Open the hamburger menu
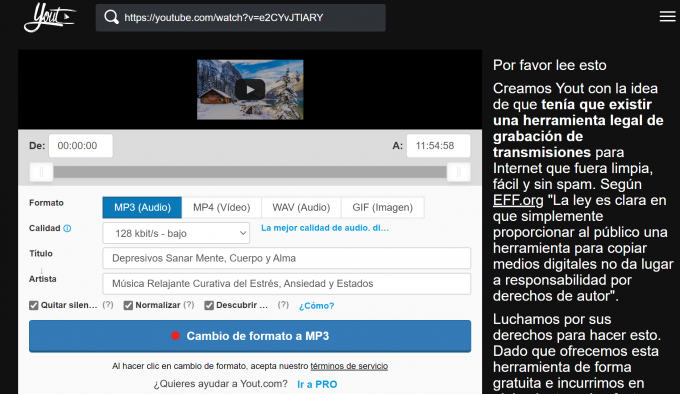 pos(667,16)
